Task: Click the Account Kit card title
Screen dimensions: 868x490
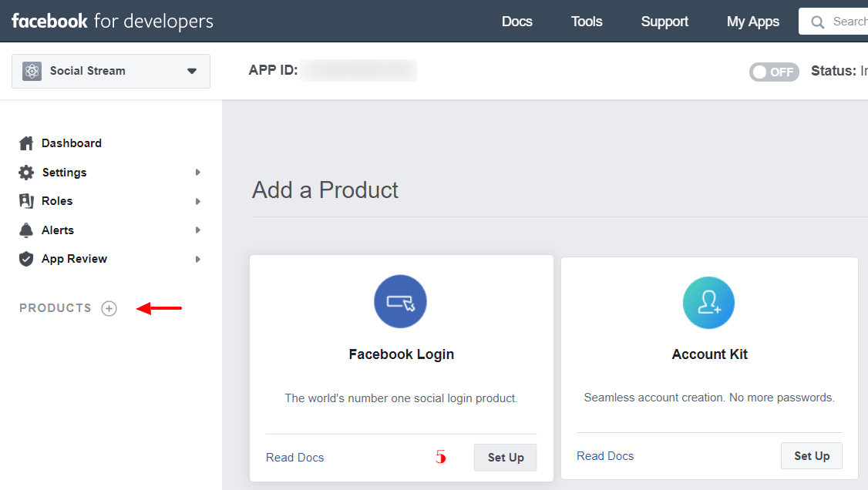Action: pos(710,354)
